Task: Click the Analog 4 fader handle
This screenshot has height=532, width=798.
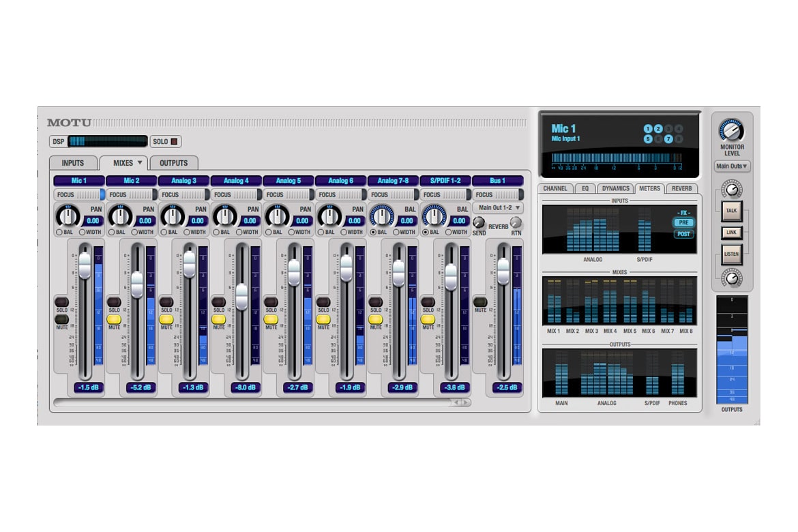Action: (241, 297)
